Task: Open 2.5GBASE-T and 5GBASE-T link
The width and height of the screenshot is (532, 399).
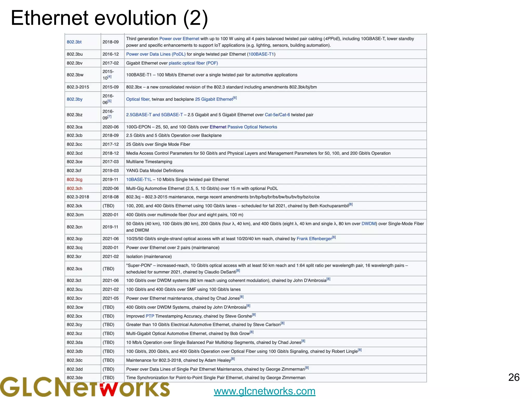Action: pyautogui.click(x=155, y=115)
